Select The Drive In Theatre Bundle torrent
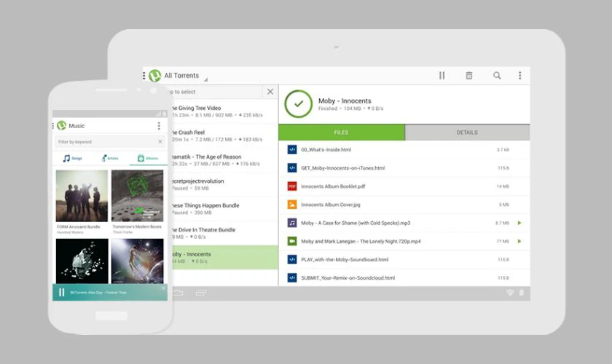Screen dimensions: 612x364 pos(225,233)
